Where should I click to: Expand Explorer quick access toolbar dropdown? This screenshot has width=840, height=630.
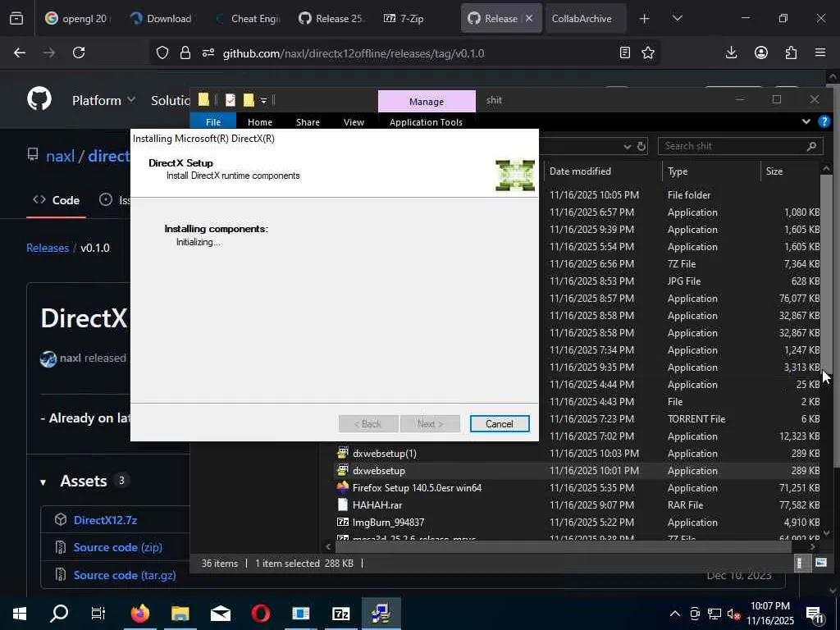[263, 100]
